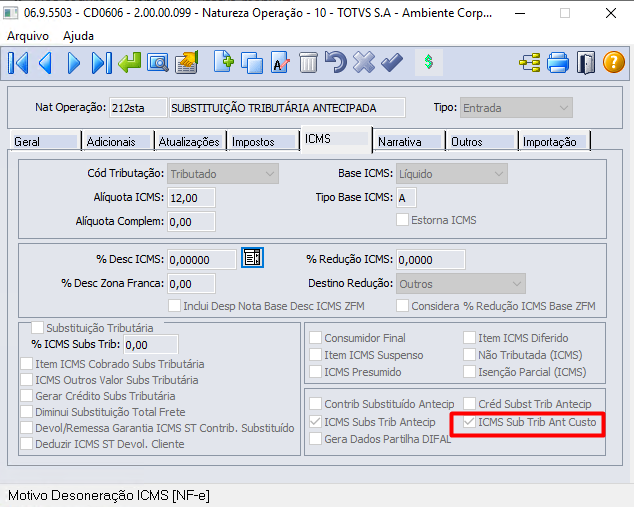Open the Arquivo menu

pyautogui.click(x=28, y=36)
